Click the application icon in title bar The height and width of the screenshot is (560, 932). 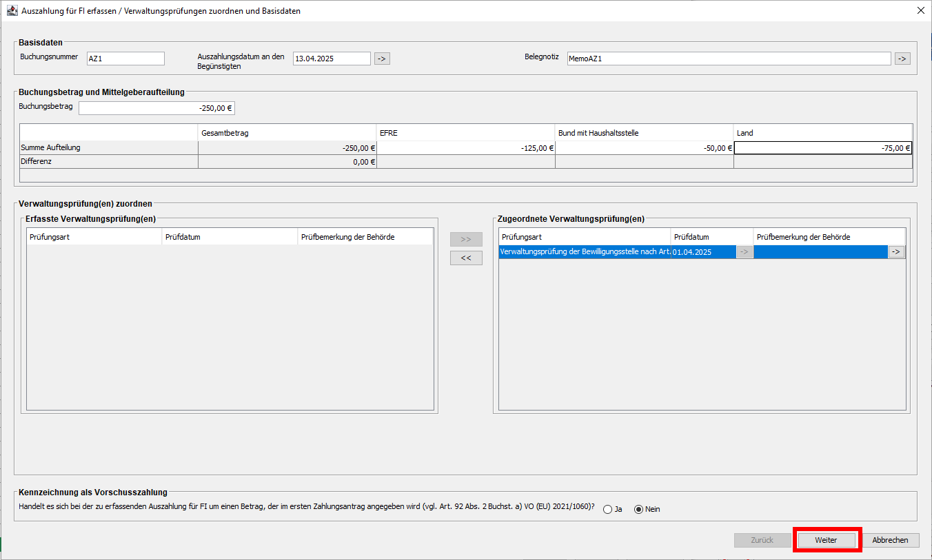click(12, 11)
